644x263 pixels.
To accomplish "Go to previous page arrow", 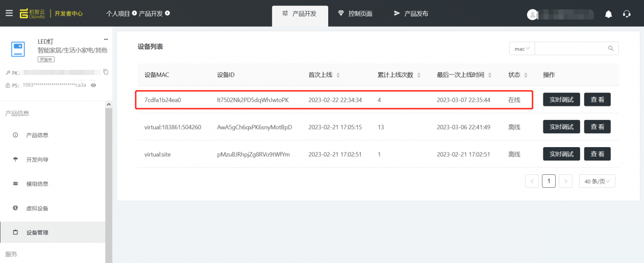I will point(532,181).
